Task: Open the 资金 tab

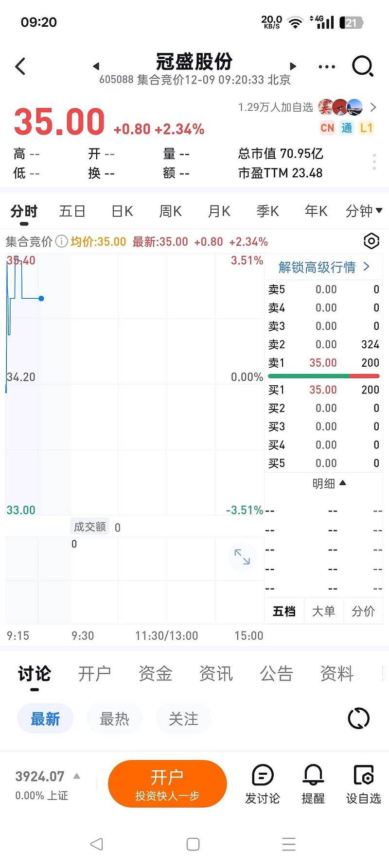Action: (155, 674)
